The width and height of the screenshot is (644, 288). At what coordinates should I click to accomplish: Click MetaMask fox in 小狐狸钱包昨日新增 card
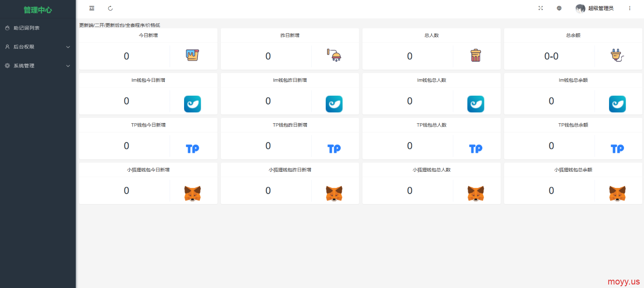coord(334,193)
